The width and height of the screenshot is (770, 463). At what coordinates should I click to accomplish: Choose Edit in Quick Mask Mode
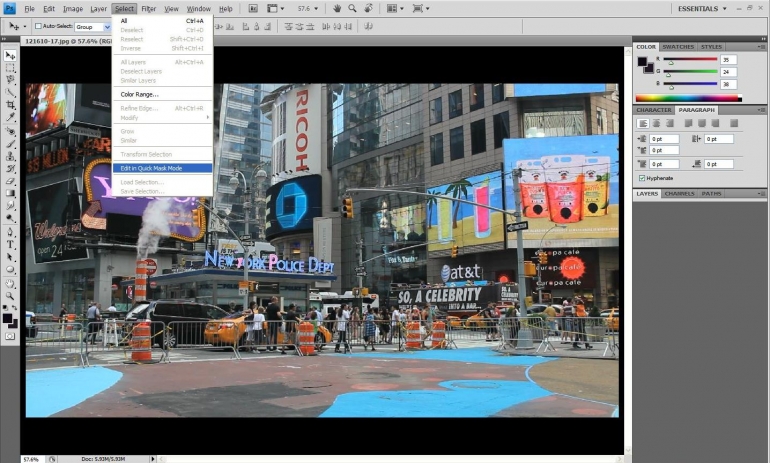pyautogui.click(x=163, y=168)
